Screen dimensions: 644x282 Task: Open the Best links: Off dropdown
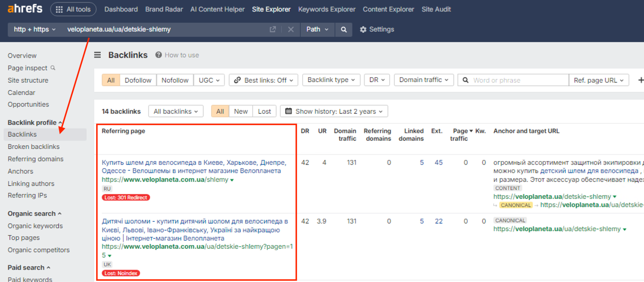coord(264,80)
